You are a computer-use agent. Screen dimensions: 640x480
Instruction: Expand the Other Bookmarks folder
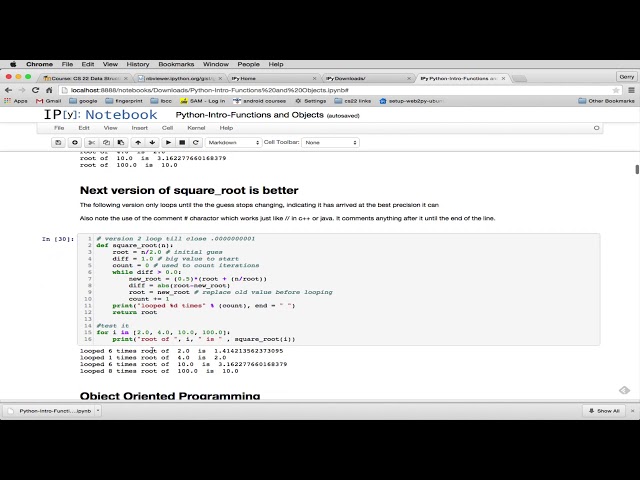pos(607,101)
